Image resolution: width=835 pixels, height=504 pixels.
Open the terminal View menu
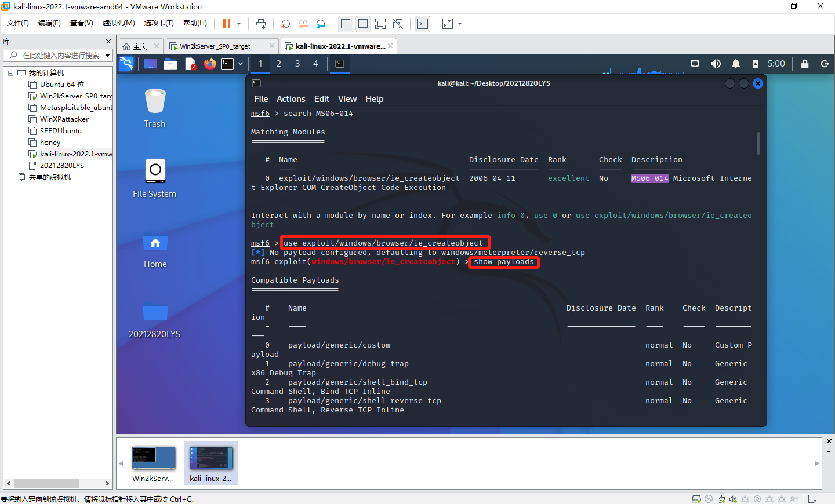point(347,99)
